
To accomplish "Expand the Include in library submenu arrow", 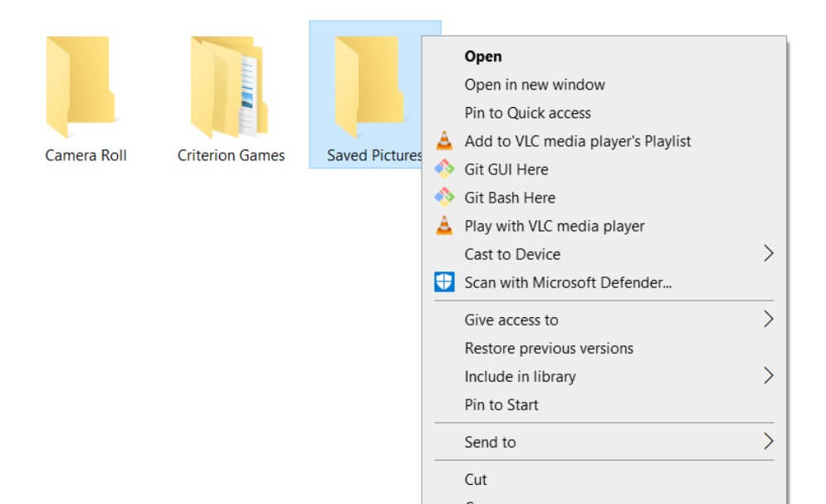I will coord(768,376).
